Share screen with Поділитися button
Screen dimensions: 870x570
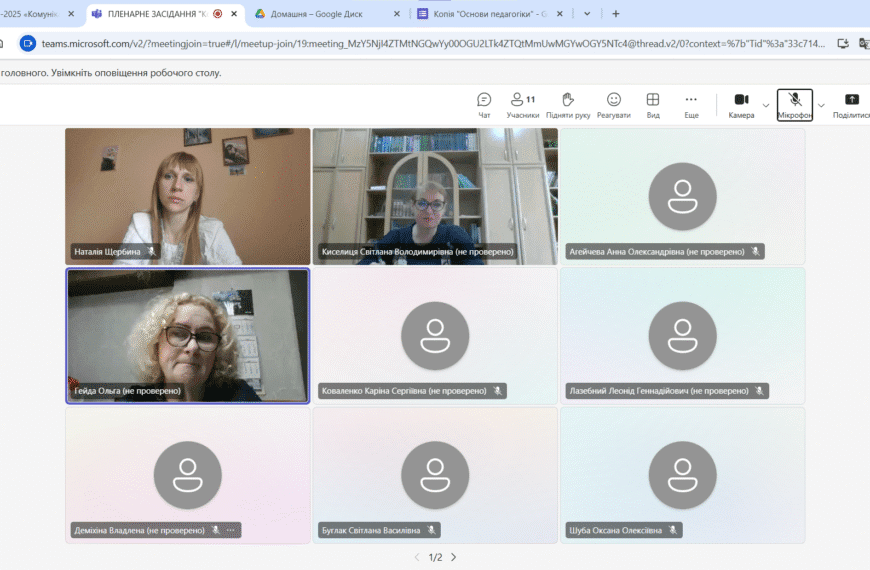(851, 105)
